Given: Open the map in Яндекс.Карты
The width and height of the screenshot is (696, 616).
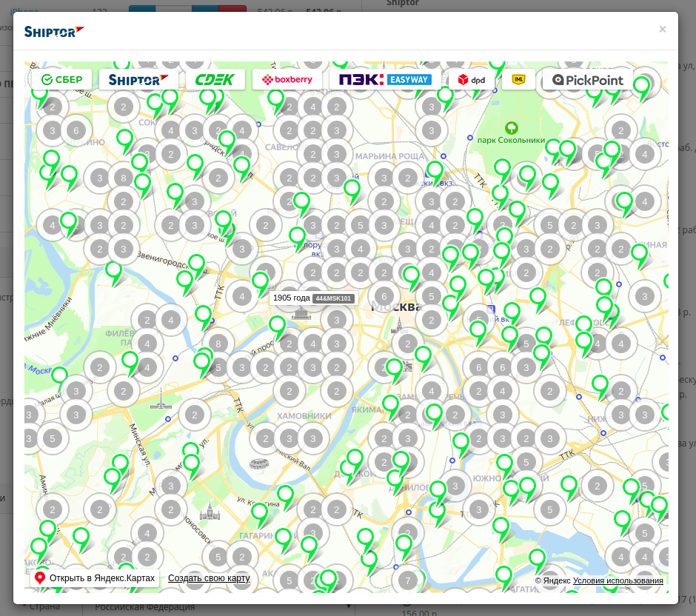Looking at the screenshot, I should pos(95,577).
